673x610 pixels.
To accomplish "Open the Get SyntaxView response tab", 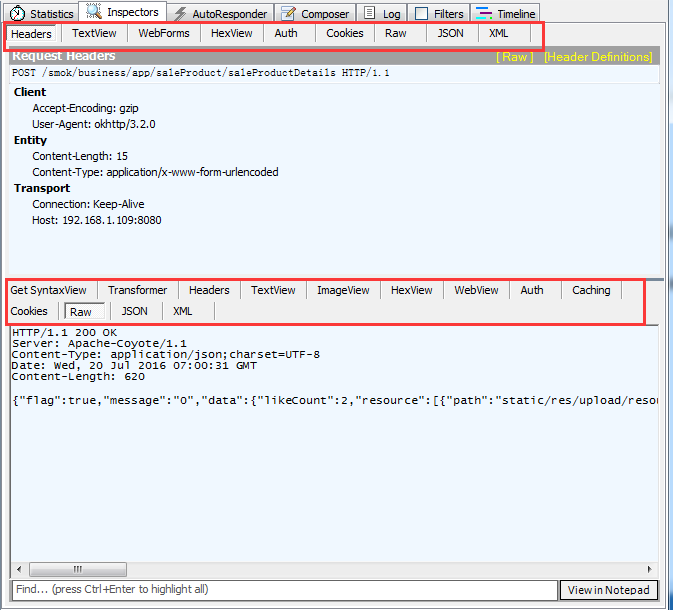I will pos(49,290).
